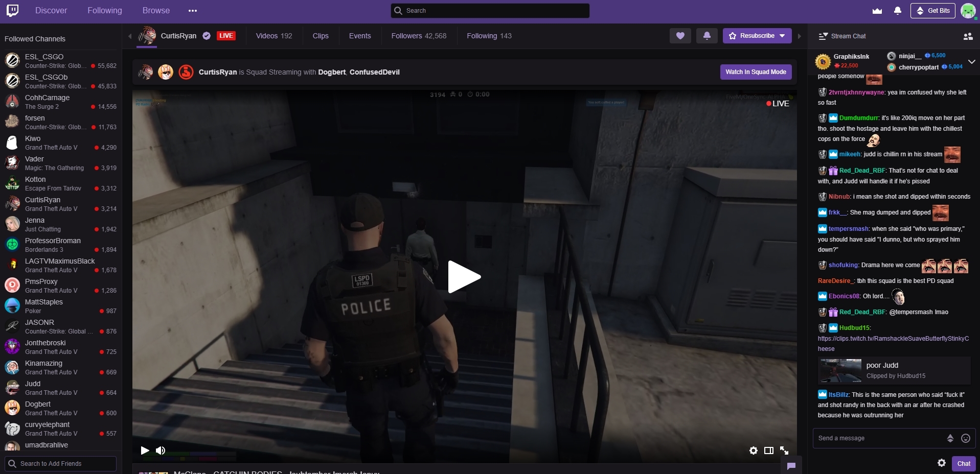Open the emote picker smiley
980x474 pixels.
pyautogui.click(x=966, y=438)
